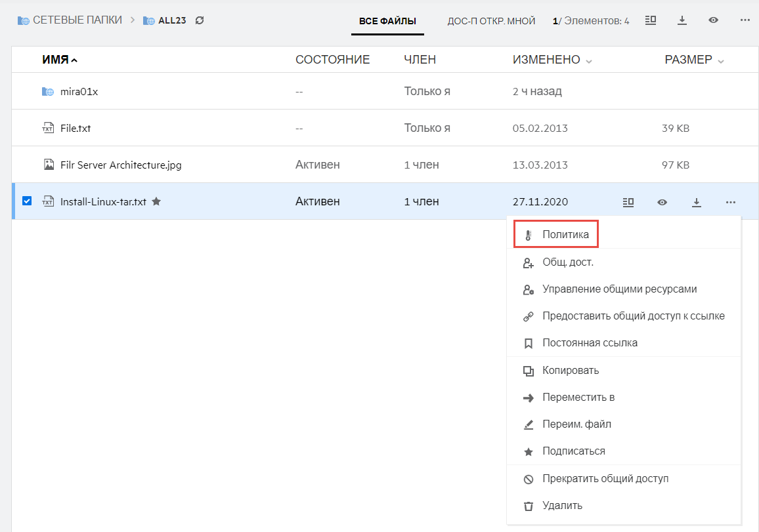
Task: Preview Install-Linux-tar.txt with eye icon
Action: [x=662, y=202]
